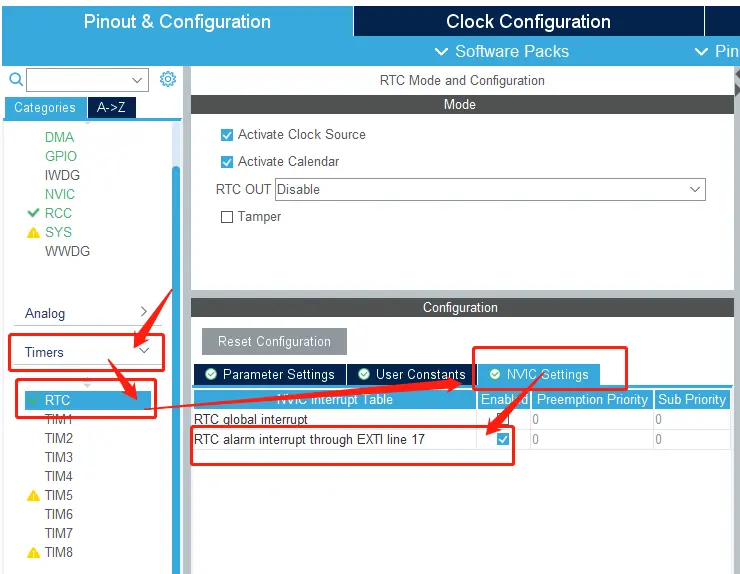This screenshot has height=574, width=740.
Task: Toggle Activate Calendar checkbox
Action: tap(227, 162)
